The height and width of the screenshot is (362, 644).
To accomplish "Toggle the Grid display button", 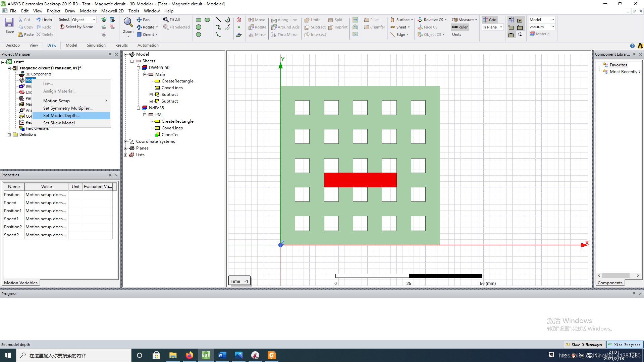I will [x=490, y=20].
